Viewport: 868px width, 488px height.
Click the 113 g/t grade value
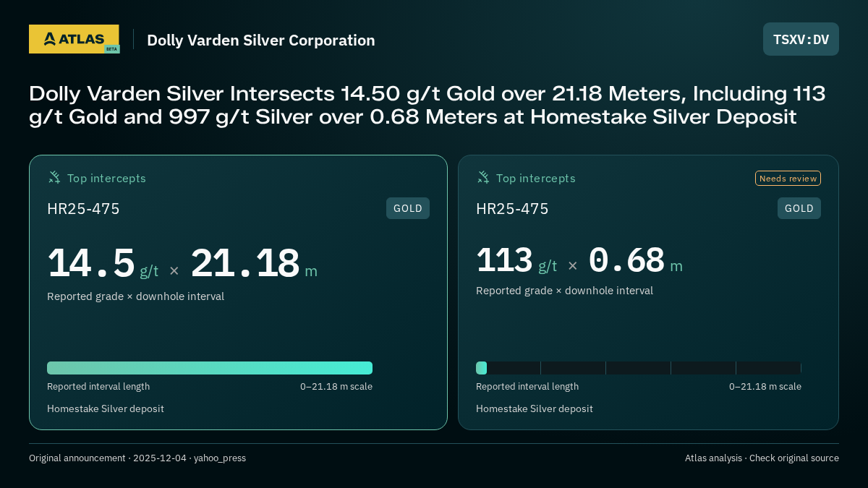click(x=516, y=260)
